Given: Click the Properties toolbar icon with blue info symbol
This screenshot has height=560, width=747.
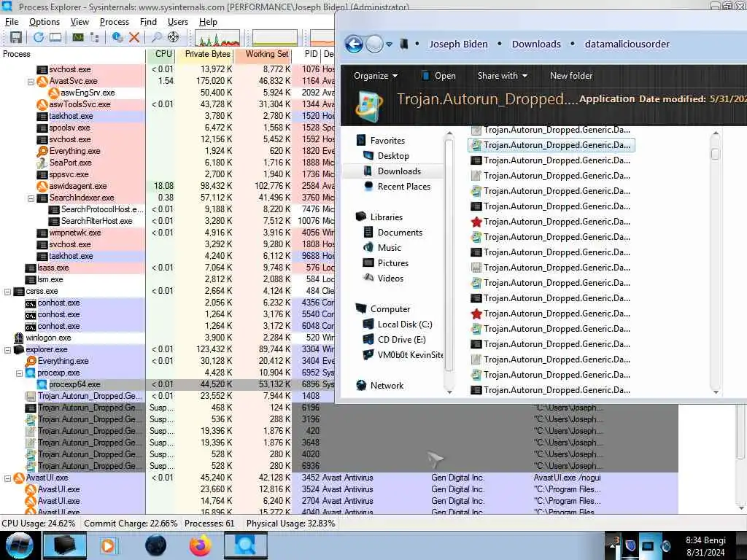Looking at the screenshot, I should pos(117,37).
